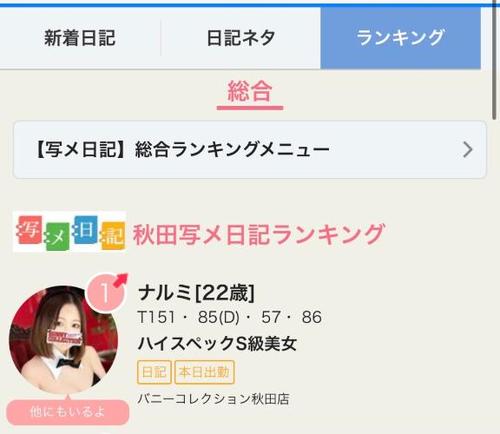Open ナルミ's circular profile photo
Screen dimensions: 500x434
(x=63, y=339)
